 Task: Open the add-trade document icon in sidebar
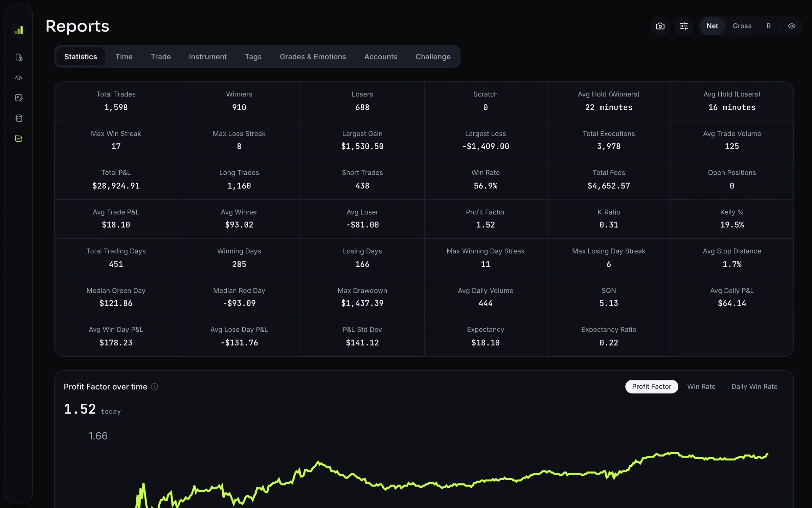pyautogui.click(x=19, y=57)
